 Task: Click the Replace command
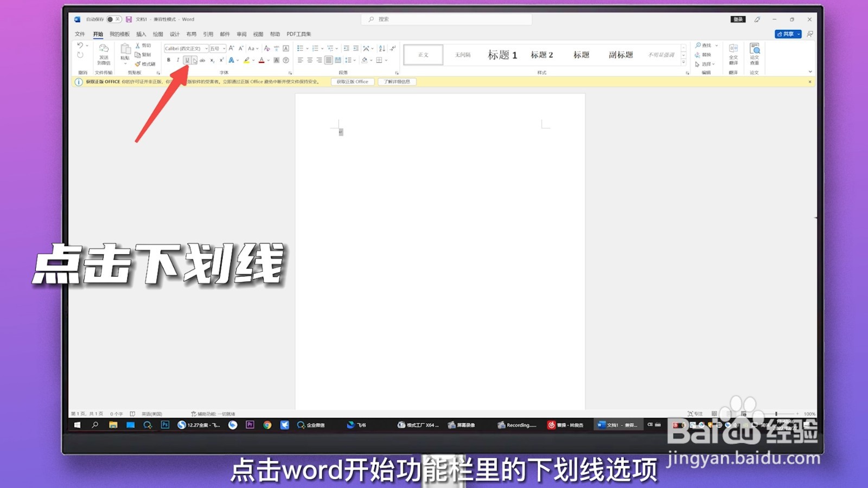703,55
